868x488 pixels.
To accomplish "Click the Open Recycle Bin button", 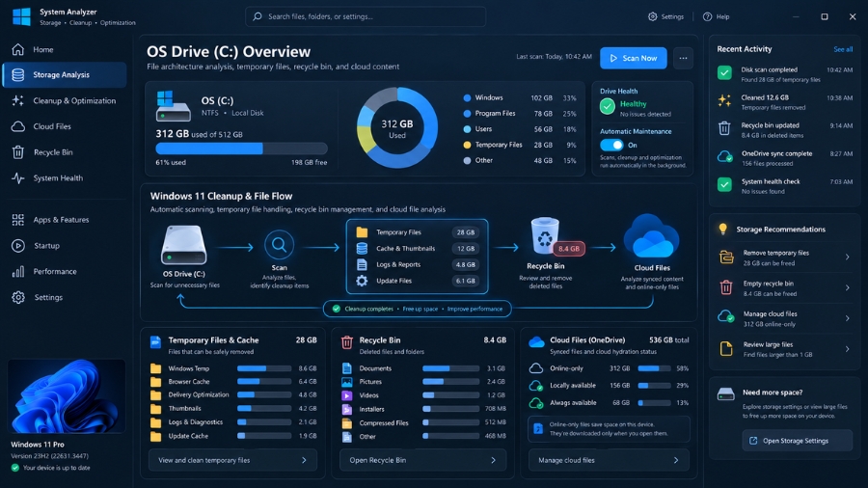I will 422,460.
